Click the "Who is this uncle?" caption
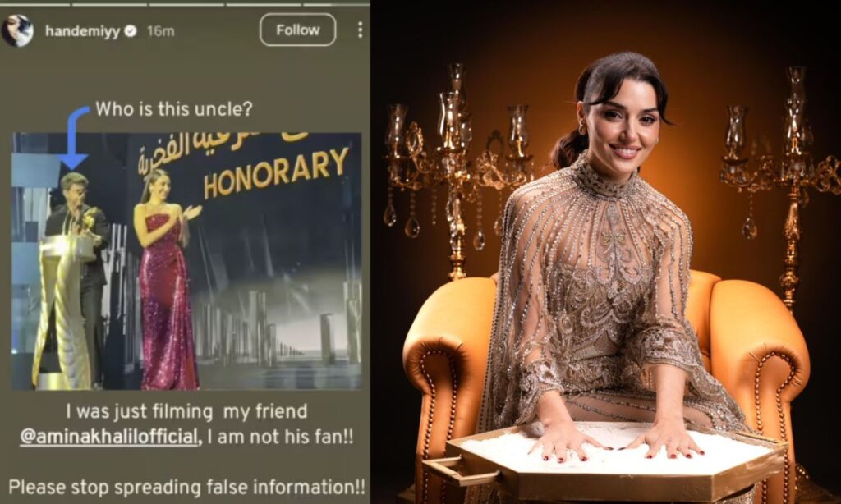 (x=173, y=109)
